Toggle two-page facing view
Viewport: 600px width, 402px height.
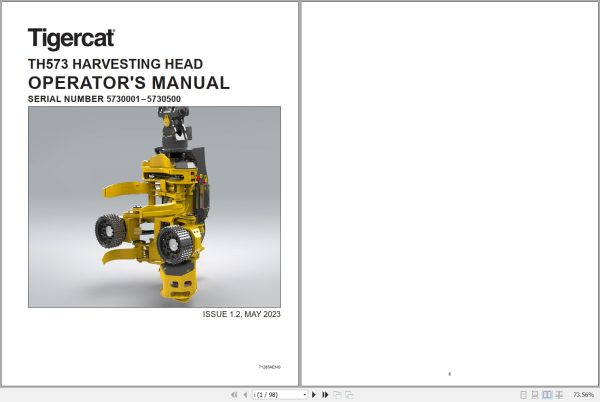(547, 395)
